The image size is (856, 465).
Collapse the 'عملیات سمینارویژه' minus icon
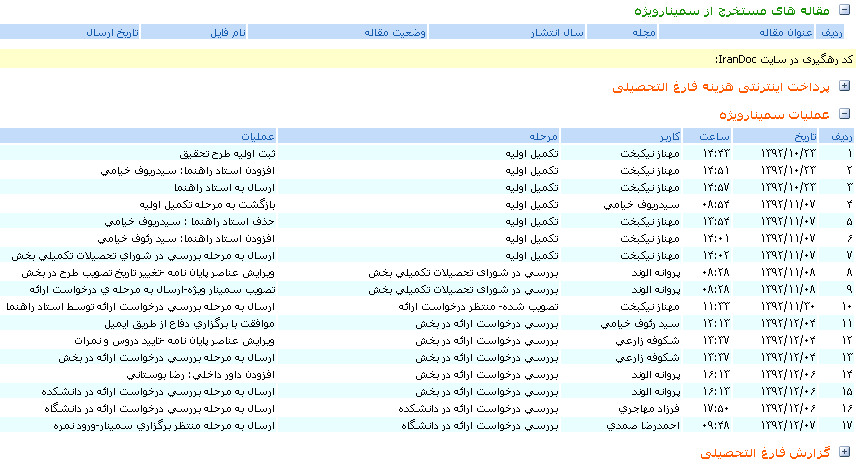(x=844, y=114)
